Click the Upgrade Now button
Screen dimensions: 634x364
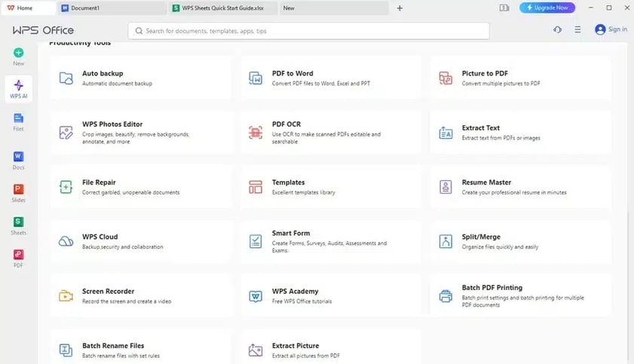547,8
